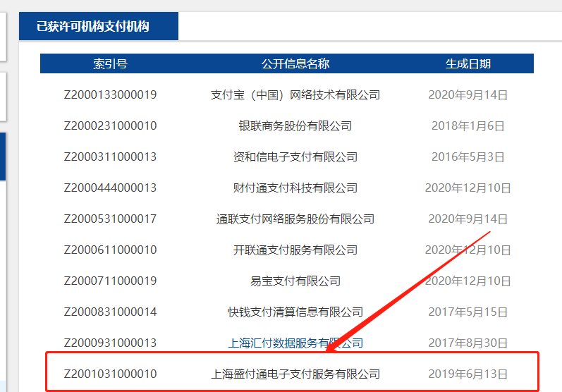This screenshot has width=562, height=392.
Task: Open 财付通支付科技有限公司 entry
Action: pos(295,188)
